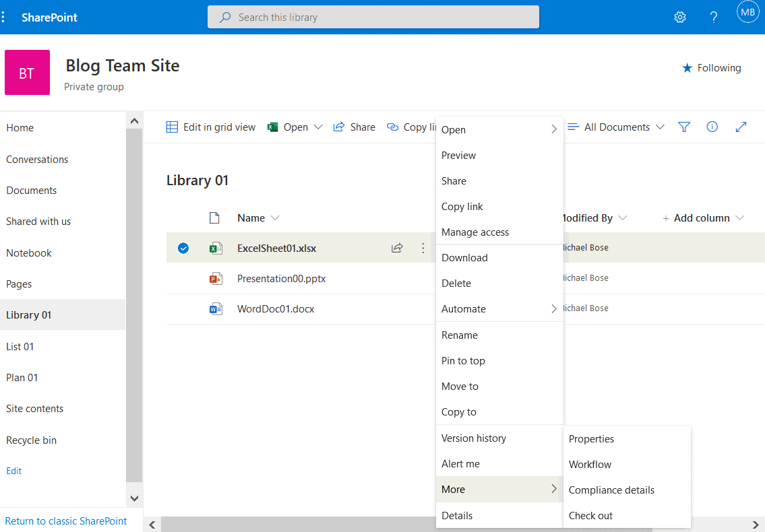Click the Search this library field
The image size is (765, 532).
click(373, 17)
